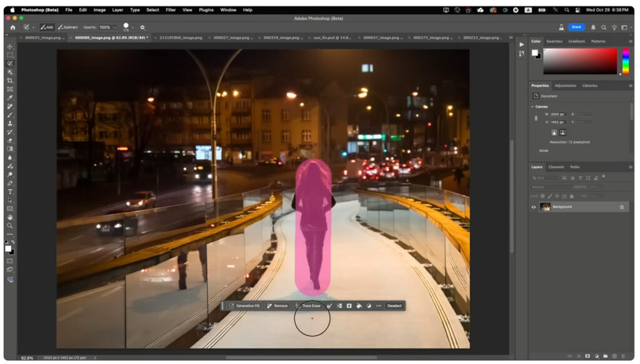Click the hue spectrum slider in Color panel
The width and height of the screenshot is (640, 364).
coord(626,61)
